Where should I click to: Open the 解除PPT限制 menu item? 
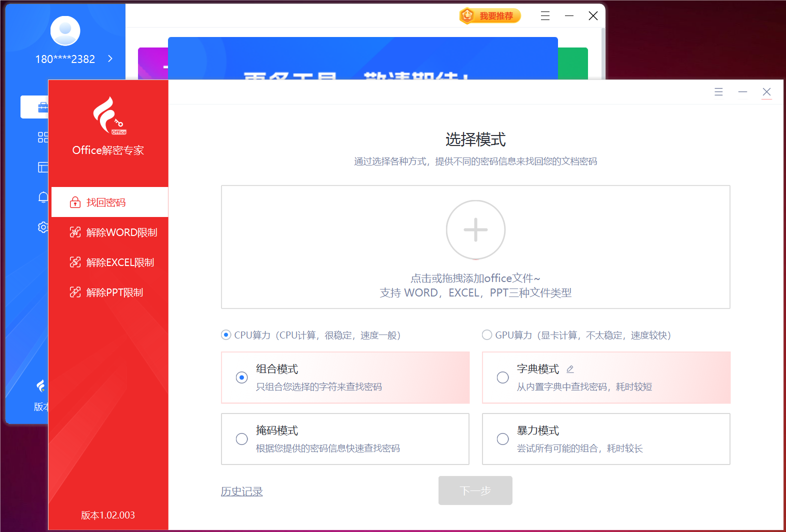[110, 292]
